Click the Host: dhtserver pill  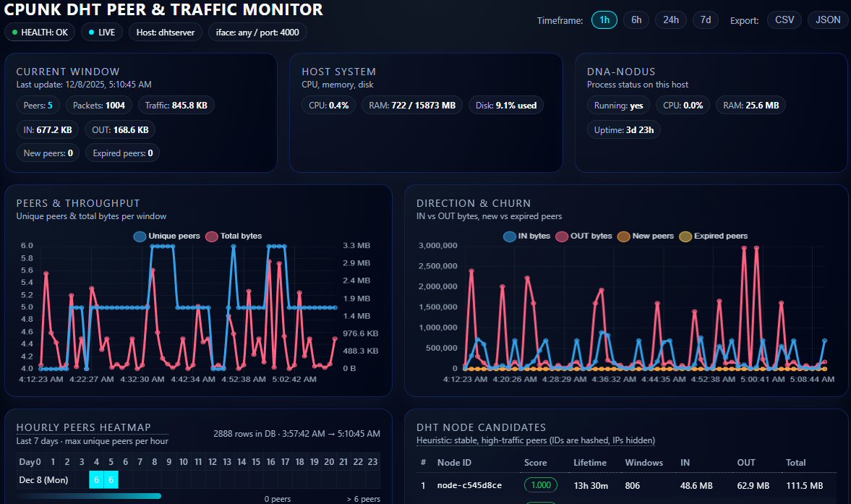click(166, 33)
